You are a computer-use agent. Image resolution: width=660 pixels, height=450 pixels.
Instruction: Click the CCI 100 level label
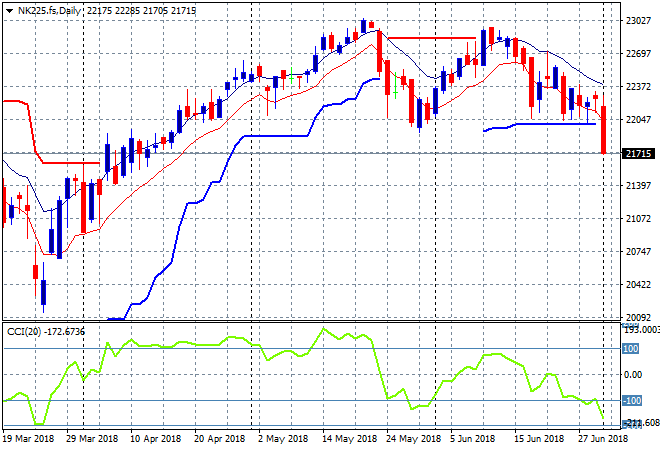(631, 349)
